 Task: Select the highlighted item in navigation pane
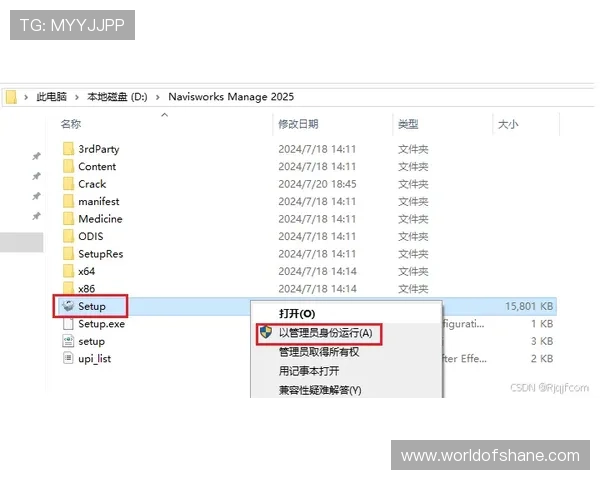[x=21, y=242]
